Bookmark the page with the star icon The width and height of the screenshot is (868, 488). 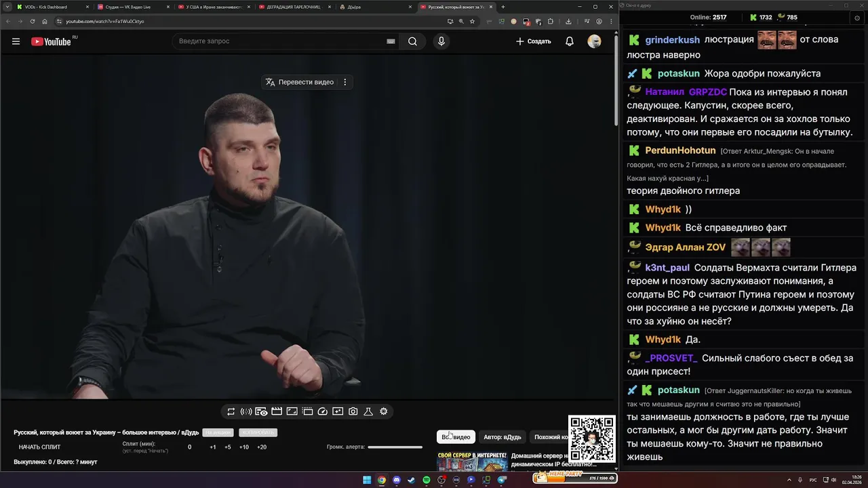(x=472, y=21)
